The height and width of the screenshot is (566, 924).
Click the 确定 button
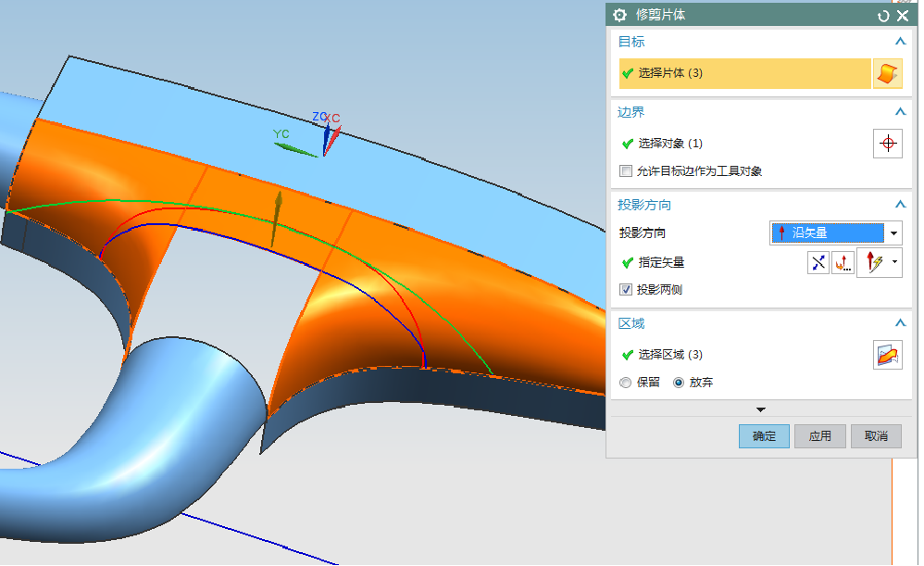tap(764, 436)
